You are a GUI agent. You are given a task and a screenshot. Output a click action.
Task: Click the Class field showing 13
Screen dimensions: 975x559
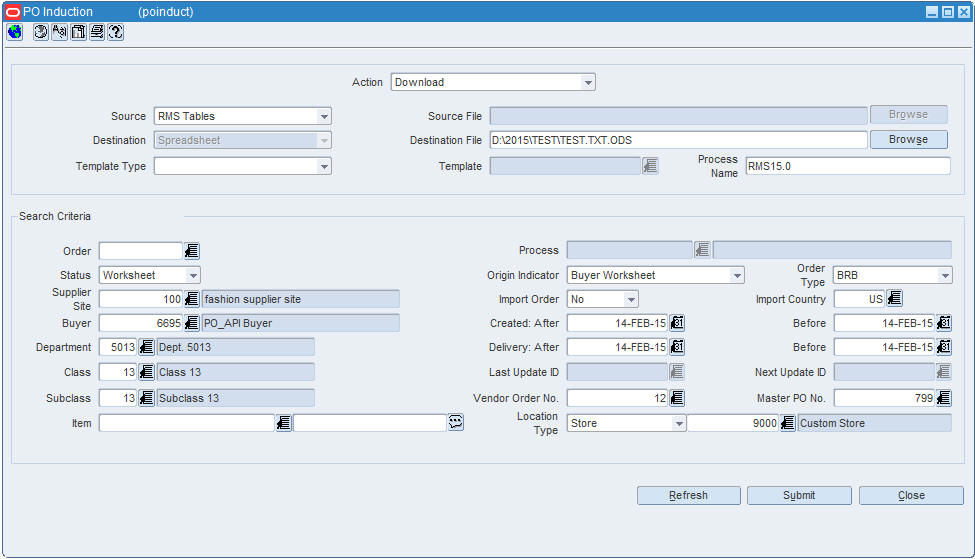[x=118, y=372]
